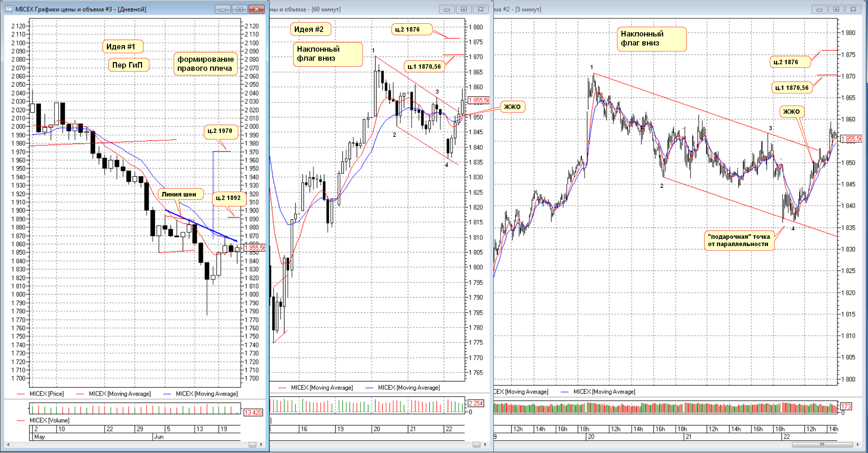
Task: Click the 1 855,56 price tag on 5-minute chart
Action: [x=852, y=139]
